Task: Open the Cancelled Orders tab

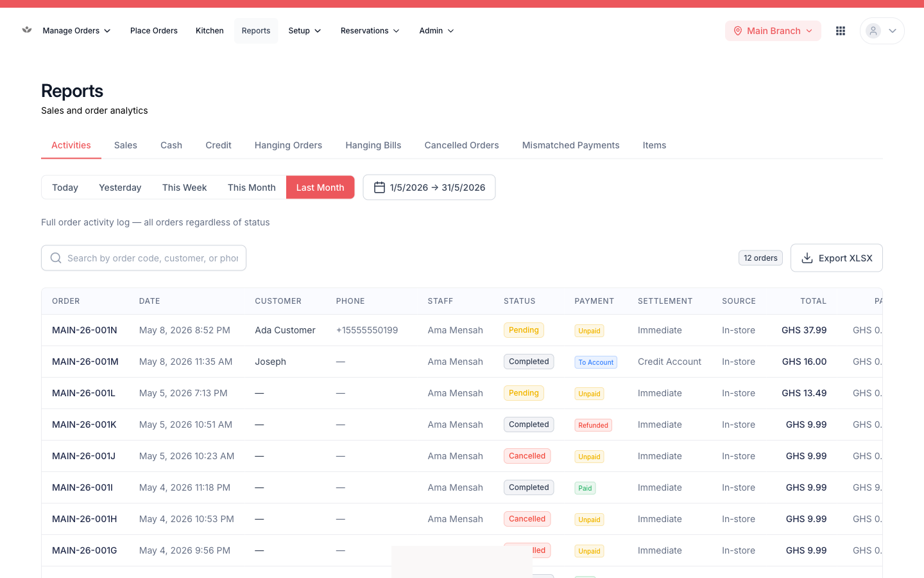Action: click(x=461, y=145)
